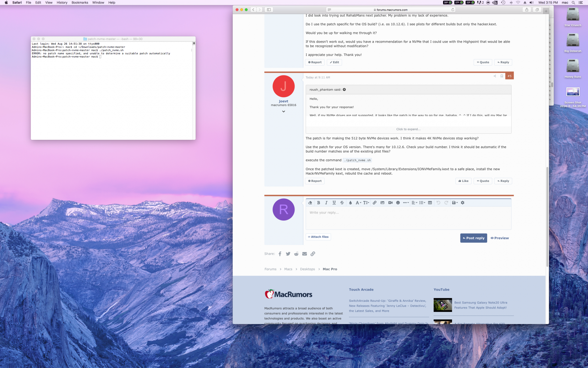This screenshot has width=588, height=368.
Task: Click the remove formatting eraser icon
Action: click(x=310, y=203)
